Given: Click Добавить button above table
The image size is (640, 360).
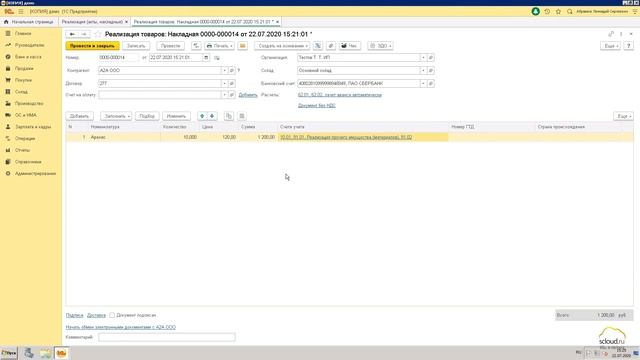Looking at the screenshot, I should 80,116.
